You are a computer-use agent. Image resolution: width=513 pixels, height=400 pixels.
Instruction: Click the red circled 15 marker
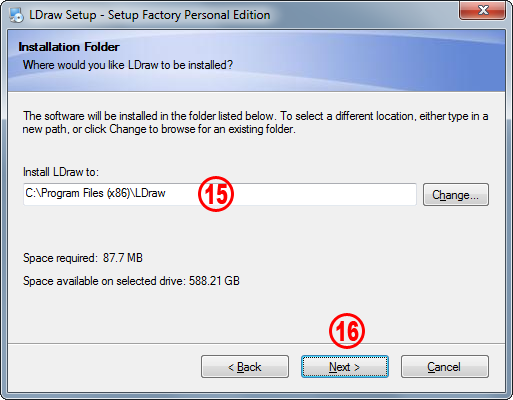[x=216, y=194]
